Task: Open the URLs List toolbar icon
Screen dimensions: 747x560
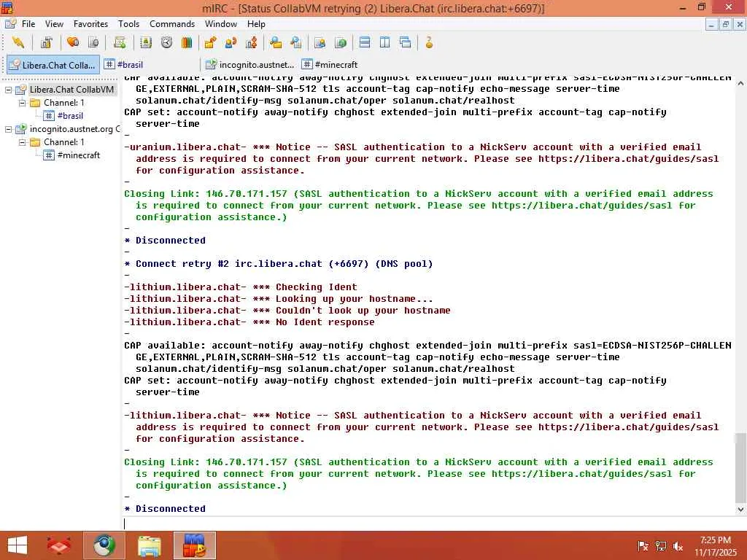Action: [x=341, y=42]
